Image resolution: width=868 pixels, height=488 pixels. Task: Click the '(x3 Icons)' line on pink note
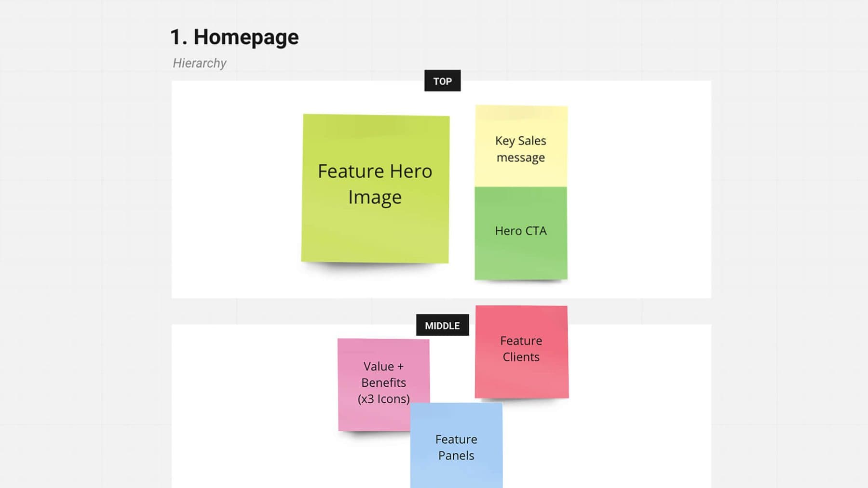point(383,399)
